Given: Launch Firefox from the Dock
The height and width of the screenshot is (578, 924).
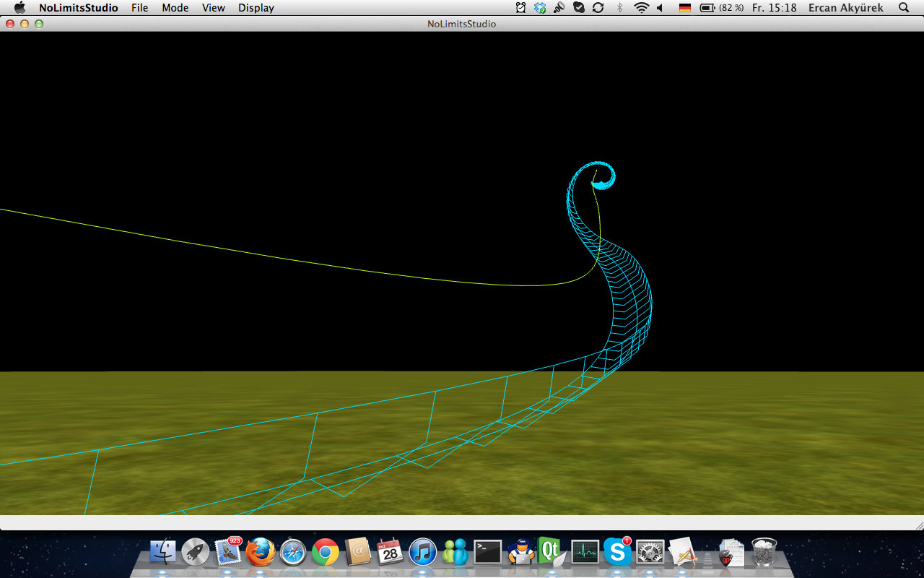Looking at the screenshot, I should pos(260,552).
